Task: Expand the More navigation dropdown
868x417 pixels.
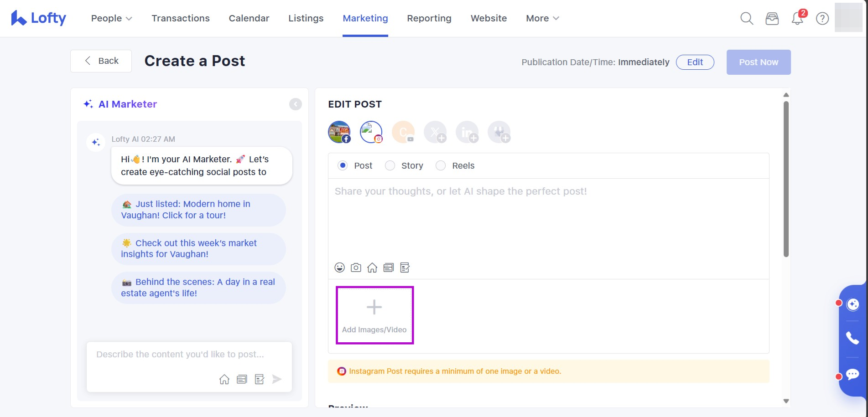Action: point(542,18)
